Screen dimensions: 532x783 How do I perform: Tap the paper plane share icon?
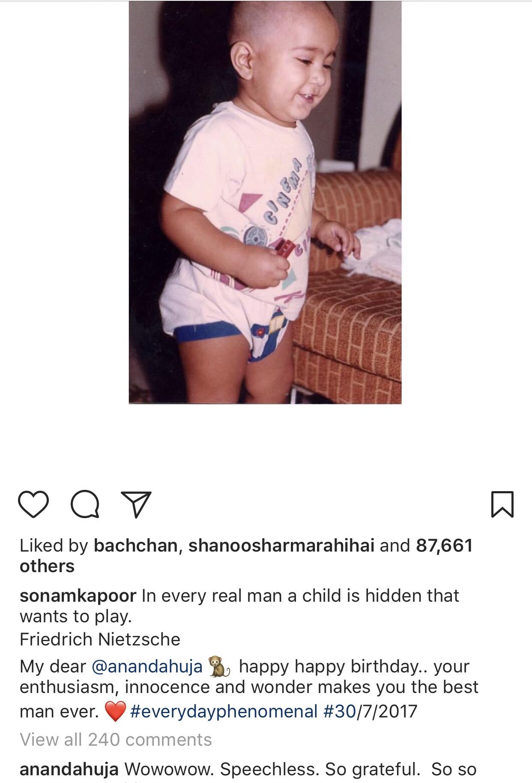136,504
